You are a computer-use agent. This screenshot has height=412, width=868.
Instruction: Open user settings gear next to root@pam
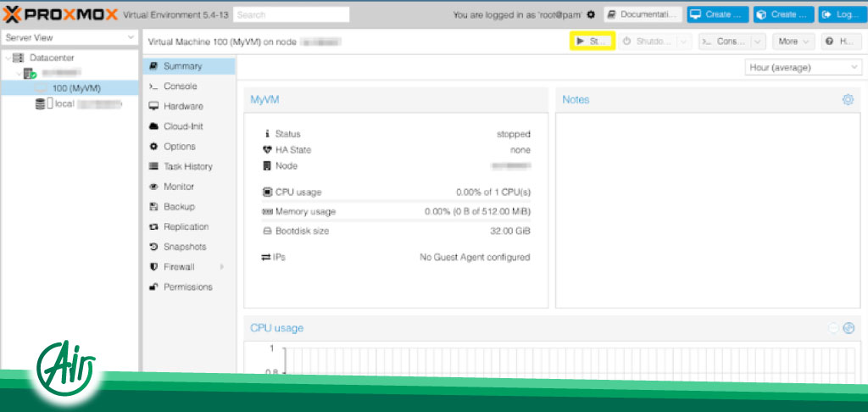tap(591, 15)
